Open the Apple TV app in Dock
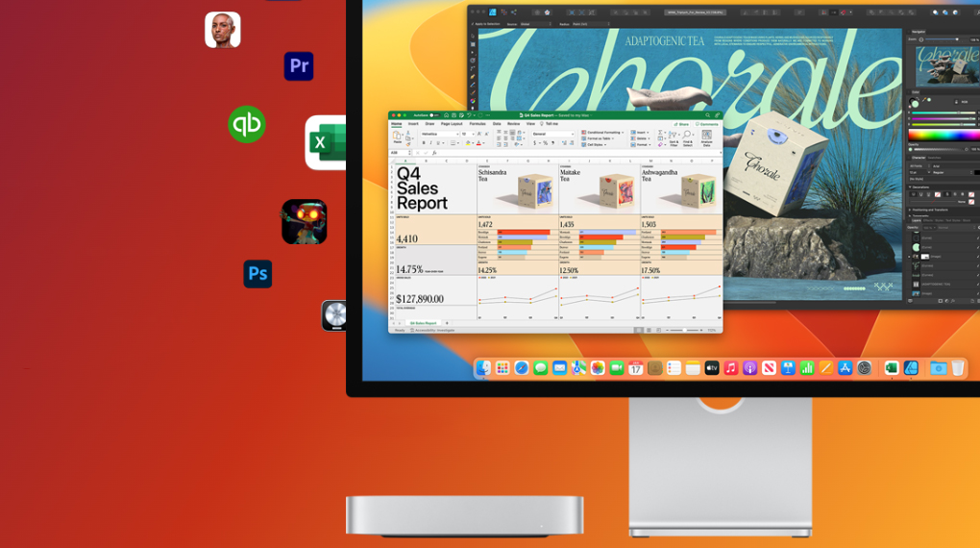Screen dimensions: 980x548 (712, 368)
